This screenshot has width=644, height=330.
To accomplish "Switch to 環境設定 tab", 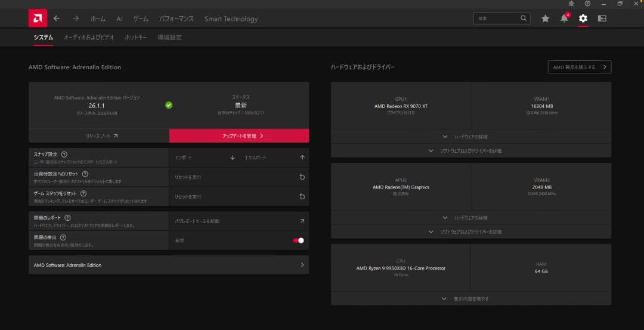I will [169, 38].
